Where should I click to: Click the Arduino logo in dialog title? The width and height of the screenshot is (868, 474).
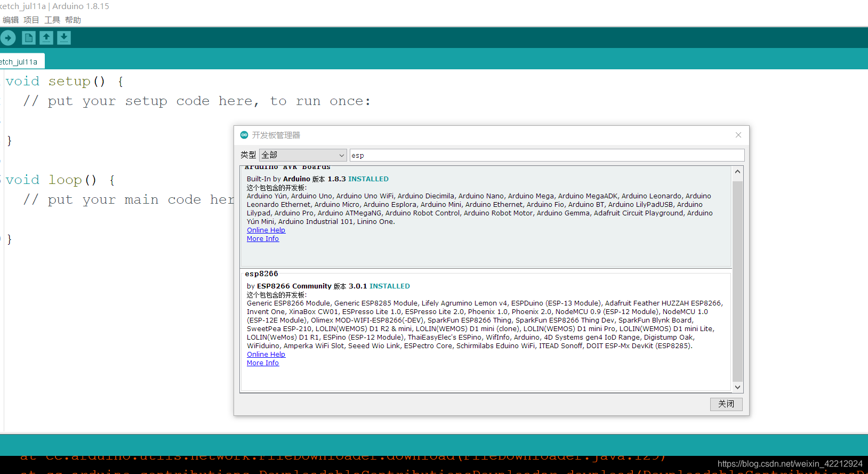[244, 135]
